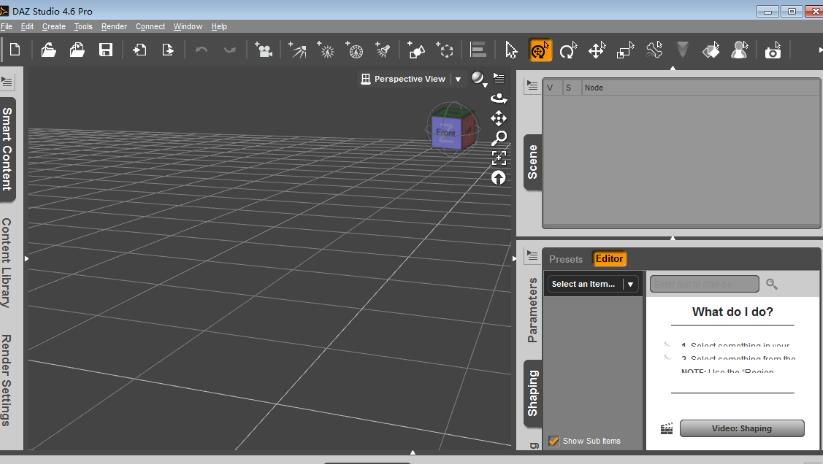Select the ActivePose tool

[655, 50]
